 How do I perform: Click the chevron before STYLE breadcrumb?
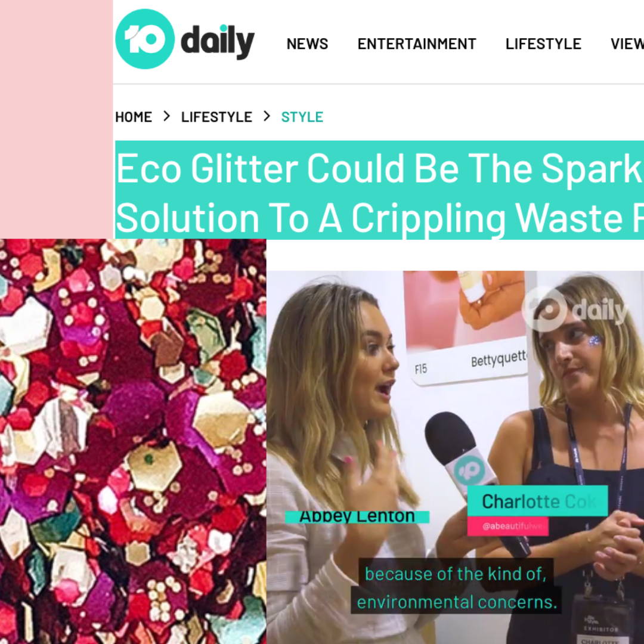(x=267, y=117)
